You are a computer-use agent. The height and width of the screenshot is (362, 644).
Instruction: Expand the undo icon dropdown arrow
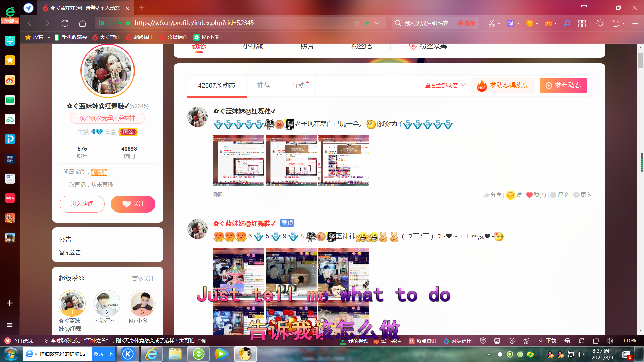(x=623, y=24)
